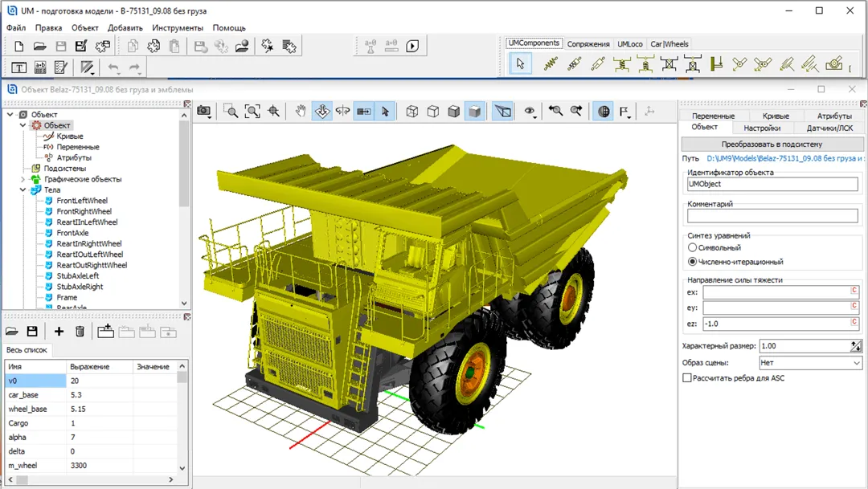Click the run simulation play icon

(x=412, y=46)
